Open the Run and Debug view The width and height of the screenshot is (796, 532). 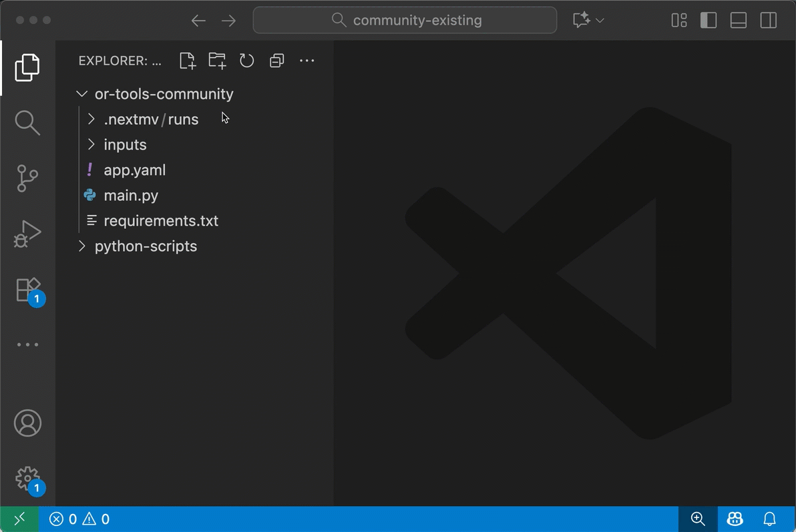(x=27, y=234)
